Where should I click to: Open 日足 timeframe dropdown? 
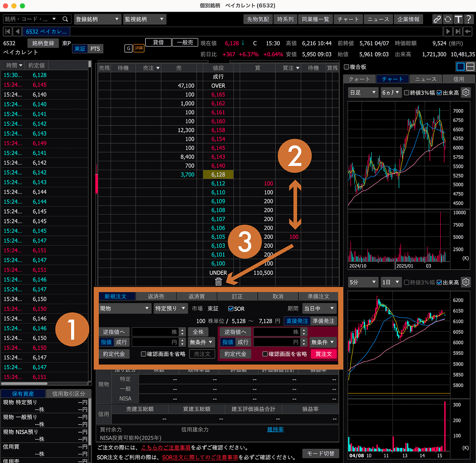[x=363, y=92]
